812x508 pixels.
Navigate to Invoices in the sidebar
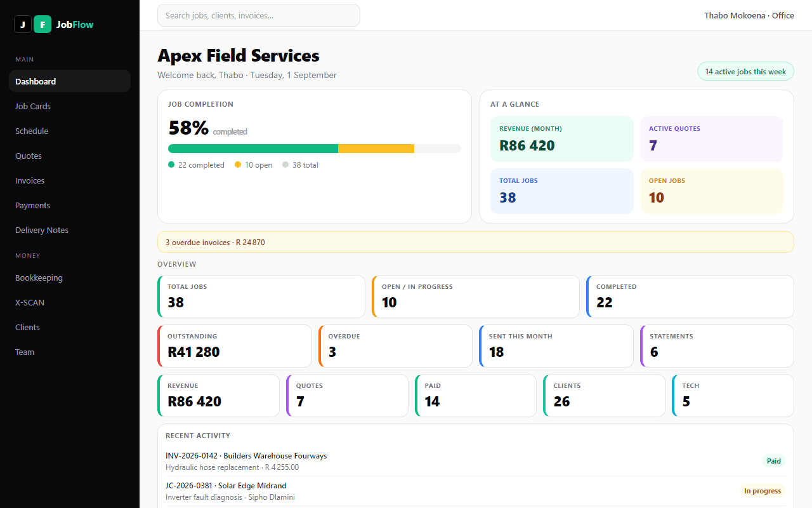(x=70, y=180)
